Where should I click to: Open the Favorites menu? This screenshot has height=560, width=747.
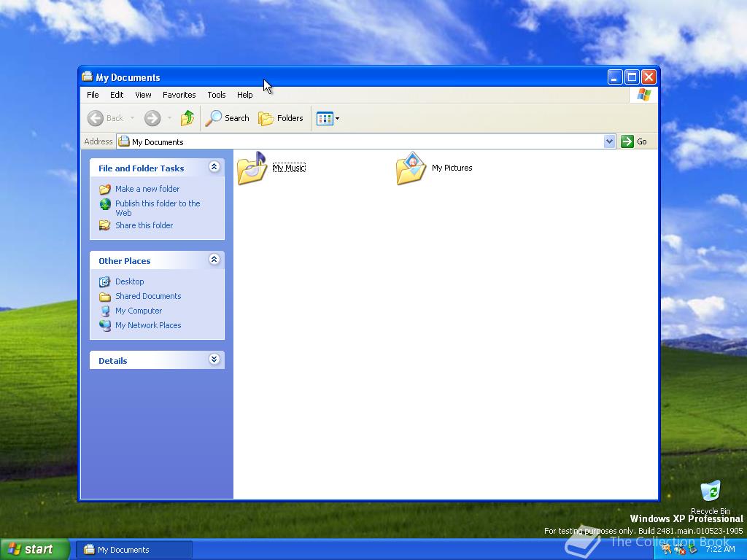tap(179, 95)
